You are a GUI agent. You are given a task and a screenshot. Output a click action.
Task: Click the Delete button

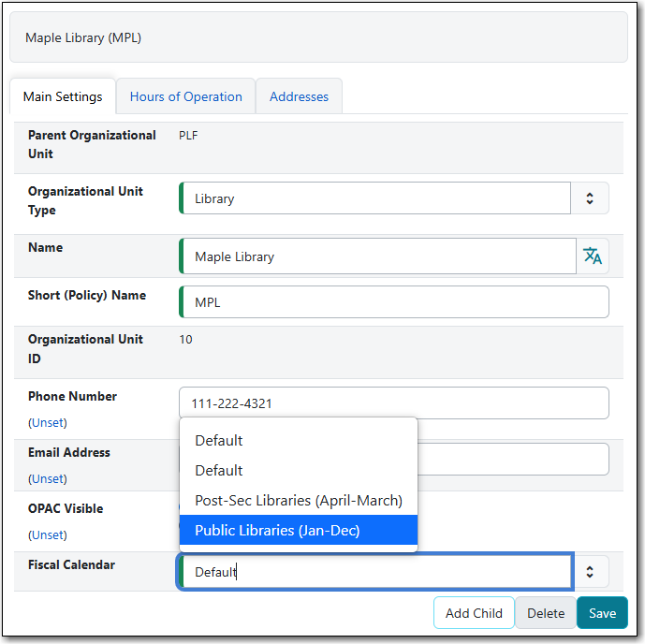(545, 613)
